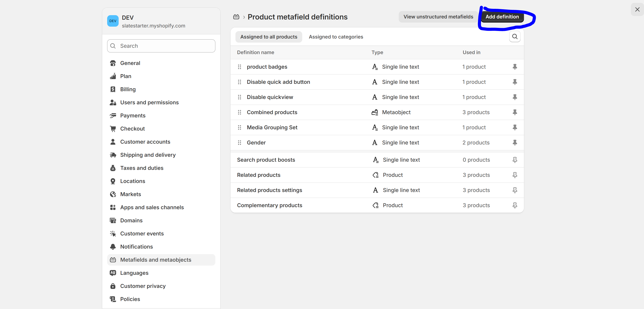Click the Domains icon
This screenshot has width=644, height=309.
click(x=113, y=220)
